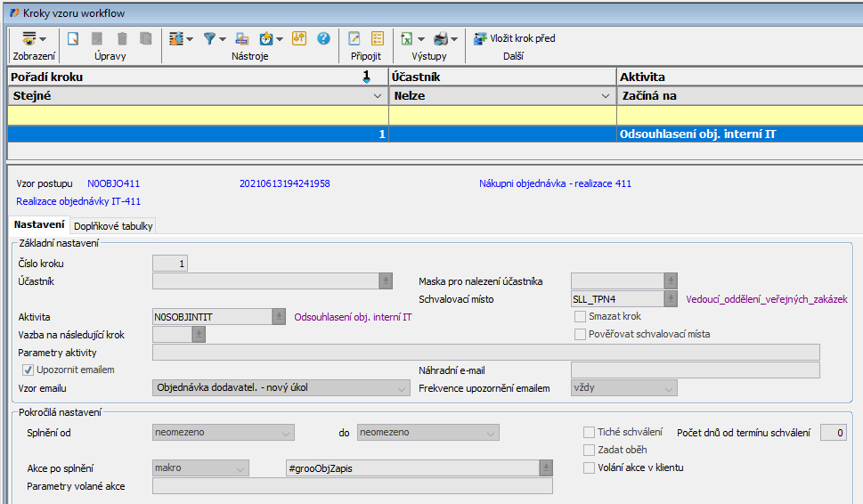
Task: Click the filter funnel icon
Action: click(209, 38)
